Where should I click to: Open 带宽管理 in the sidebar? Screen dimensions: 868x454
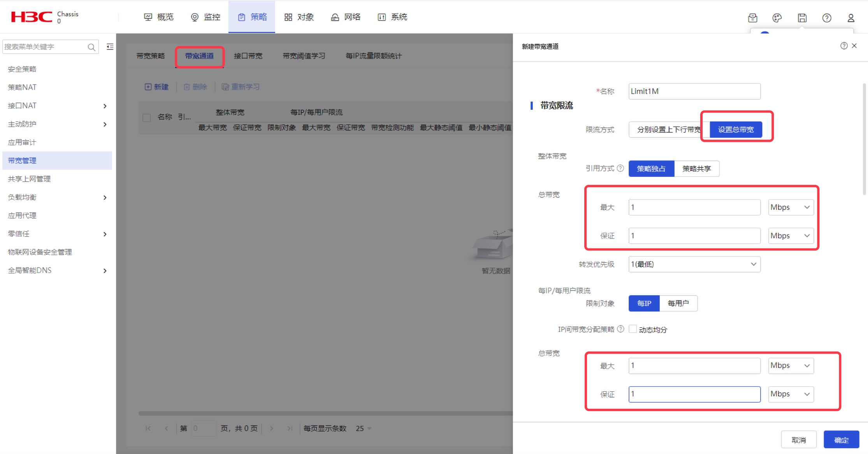point(57,160)
